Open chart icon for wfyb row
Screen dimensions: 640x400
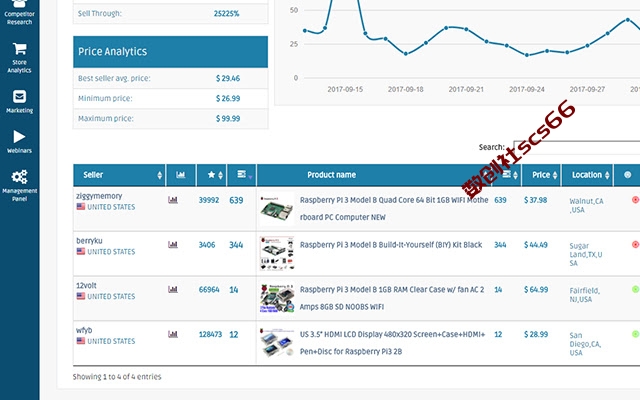pos(173,334)
